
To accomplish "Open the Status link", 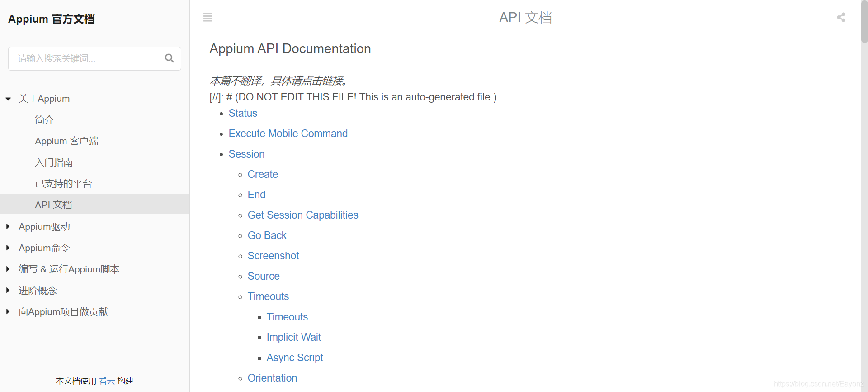I will [x=243, y=113].
